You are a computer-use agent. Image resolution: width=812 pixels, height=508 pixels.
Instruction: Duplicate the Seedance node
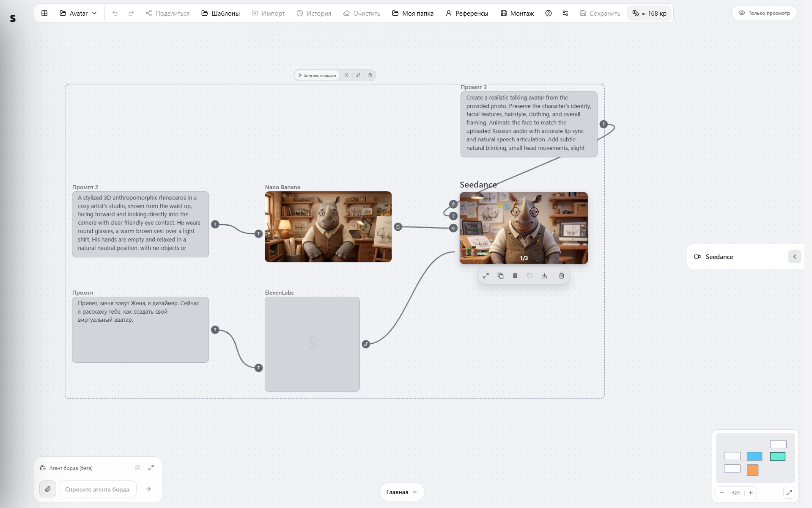click(x=500, y=276)
